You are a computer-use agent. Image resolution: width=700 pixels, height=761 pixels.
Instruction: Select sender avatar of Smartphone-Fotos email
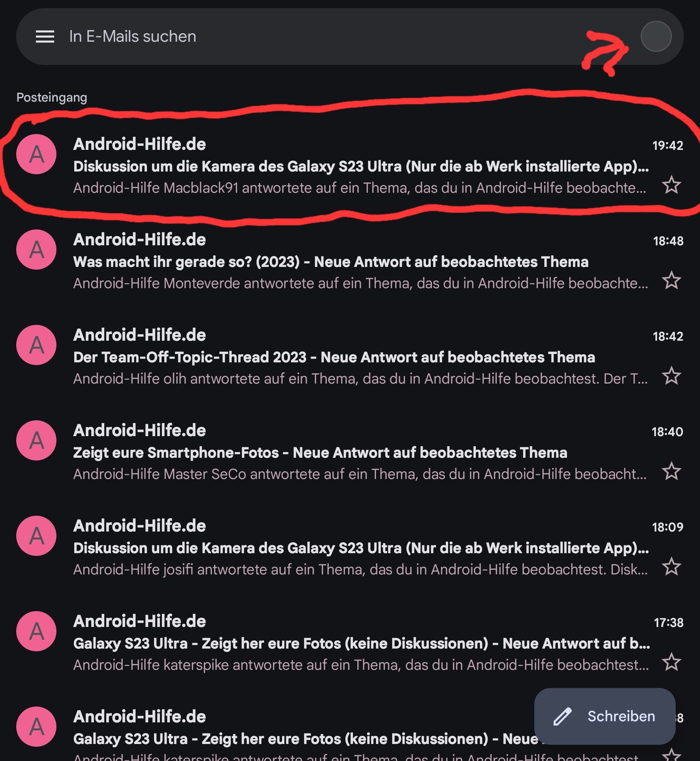tap(36, 440)
